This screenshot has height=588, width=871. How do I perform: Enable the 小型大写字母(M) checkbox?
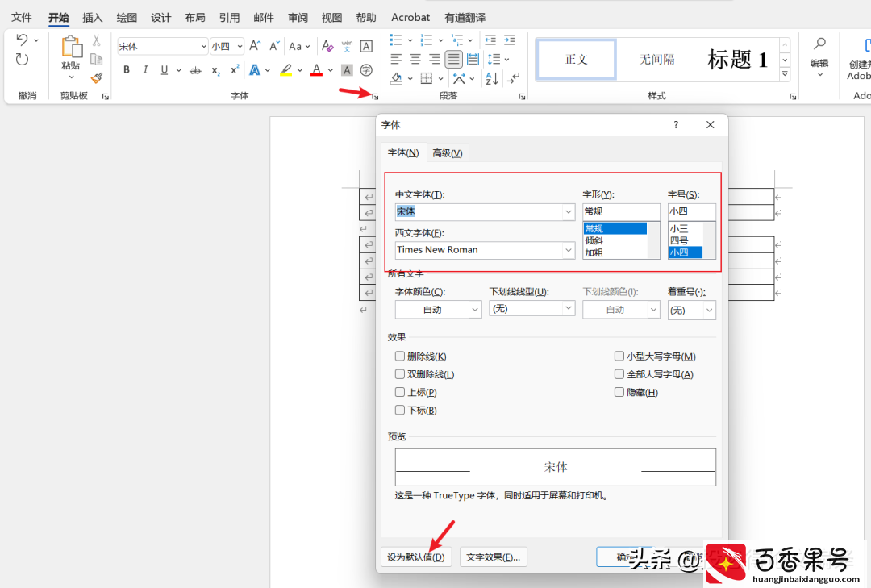[619, 357]
